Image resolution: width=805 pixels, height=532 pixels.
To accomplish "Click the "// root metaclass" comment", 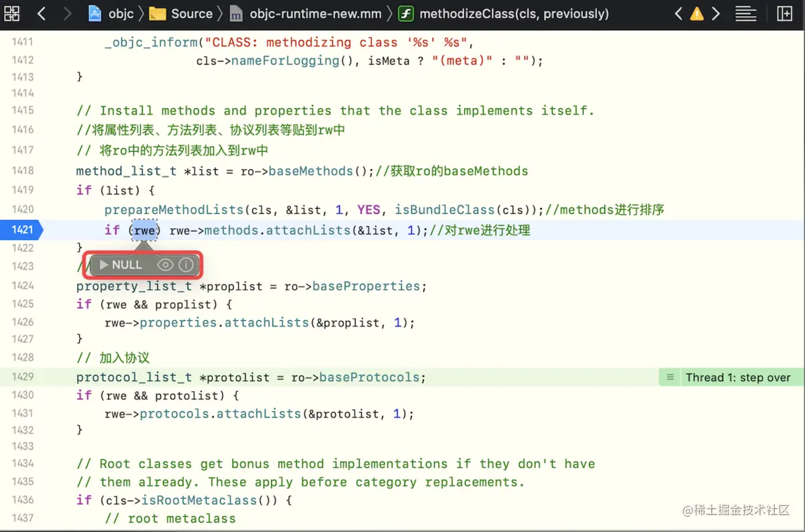I will coord(170,519).
